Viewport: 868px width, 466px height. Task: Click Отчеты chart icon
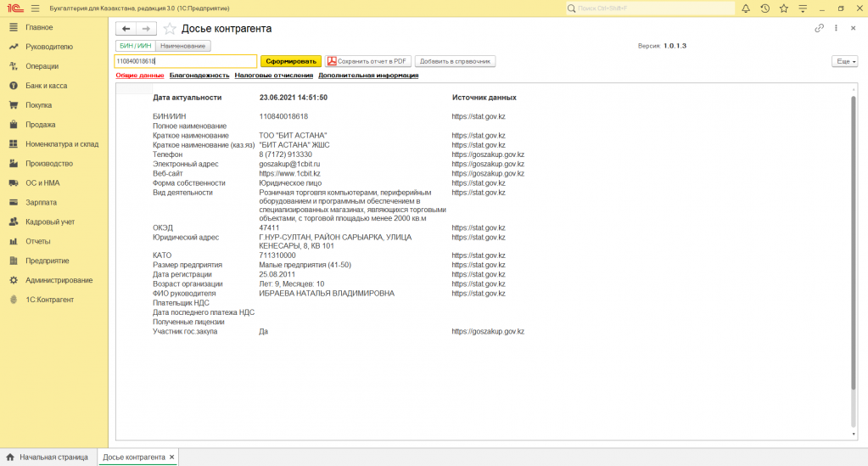(x=14, y=241)
